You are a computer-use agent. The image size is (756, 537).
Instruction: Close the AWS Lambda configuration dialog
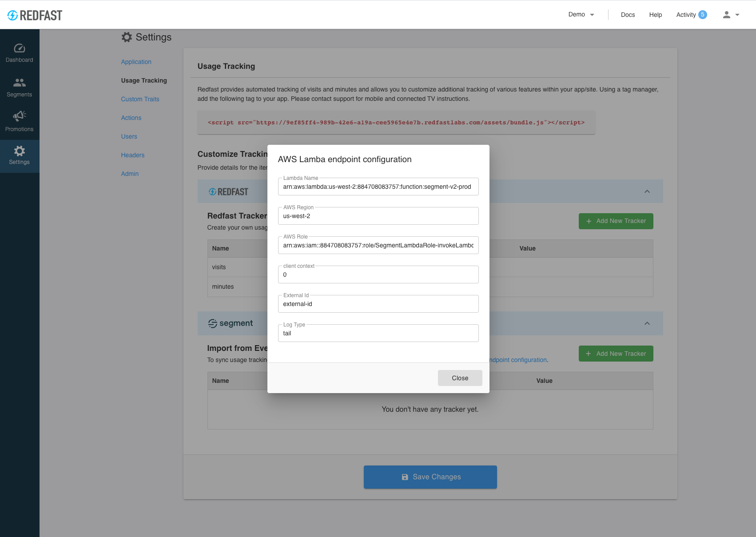click(x=460, y=378)
